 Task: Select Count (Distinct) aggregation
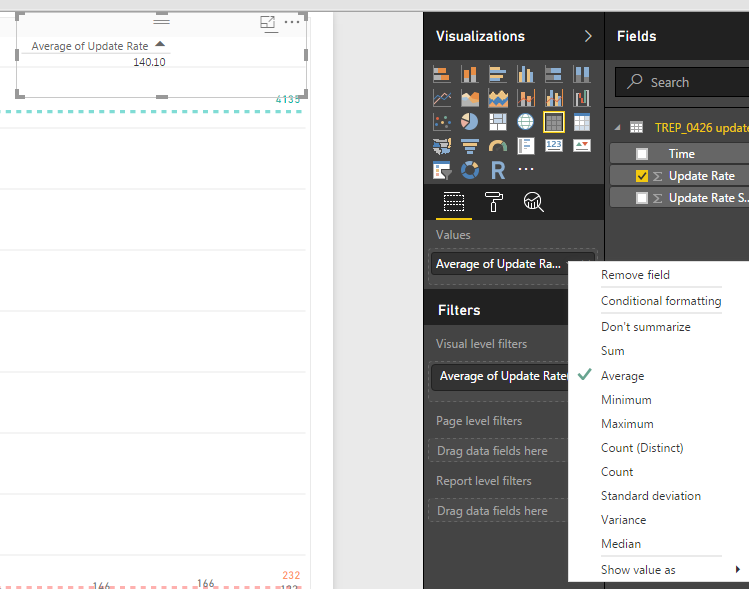[642, 448]
